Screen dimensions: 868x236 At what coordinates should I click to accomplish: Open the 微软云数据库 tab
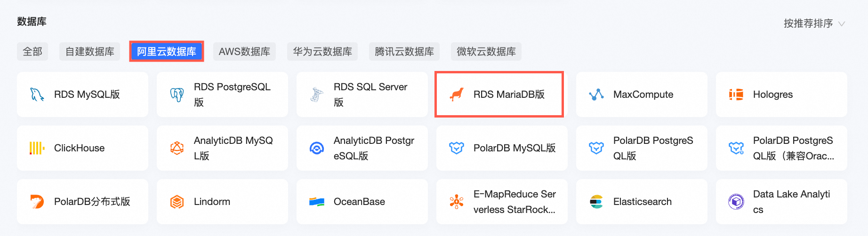pos(486,51)
